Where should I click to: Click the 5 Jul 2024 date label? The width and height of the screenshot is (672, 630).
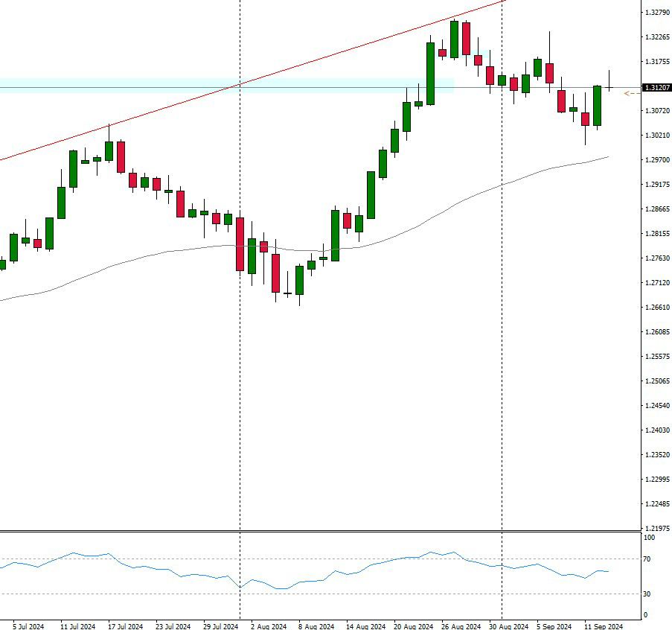pyautogui.click(x=28, y=626)
